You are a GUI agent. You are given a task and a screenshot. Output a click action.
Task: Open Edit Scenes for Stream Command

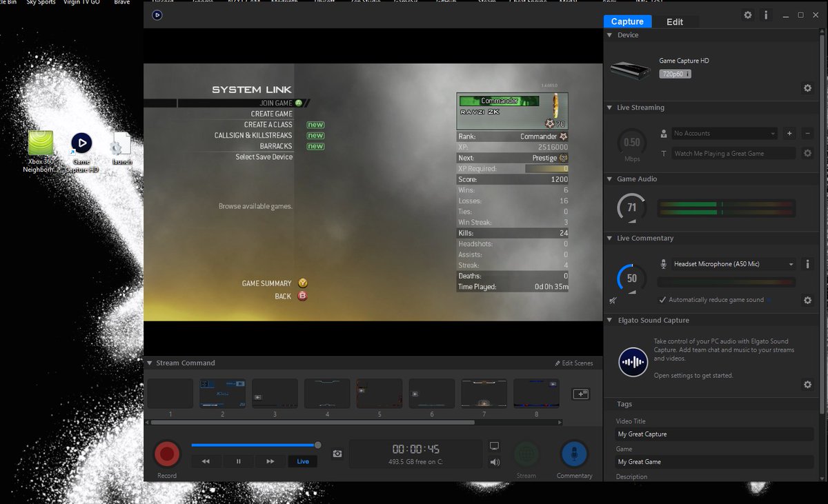point(574,363)
